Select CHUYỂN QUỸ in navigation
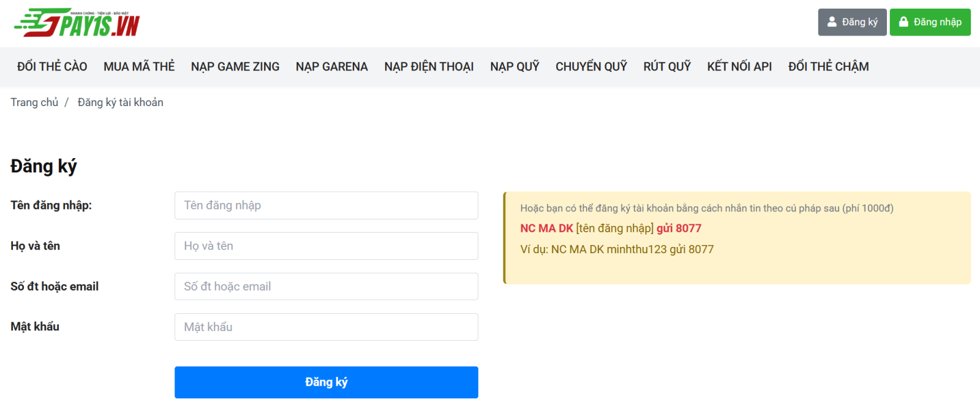Image resolution: width=980 pixels, height=418 pixels. pyautogui.click(x=591, y=67)
